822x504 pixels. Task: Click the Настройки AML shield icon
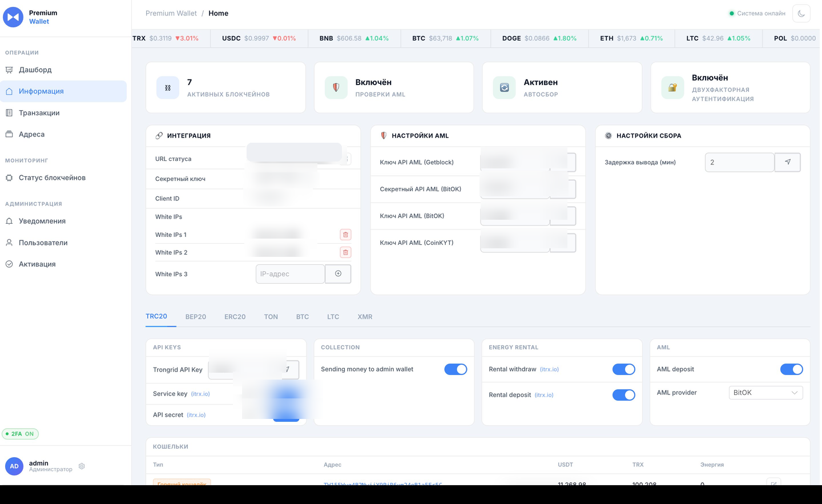(384, 136)
